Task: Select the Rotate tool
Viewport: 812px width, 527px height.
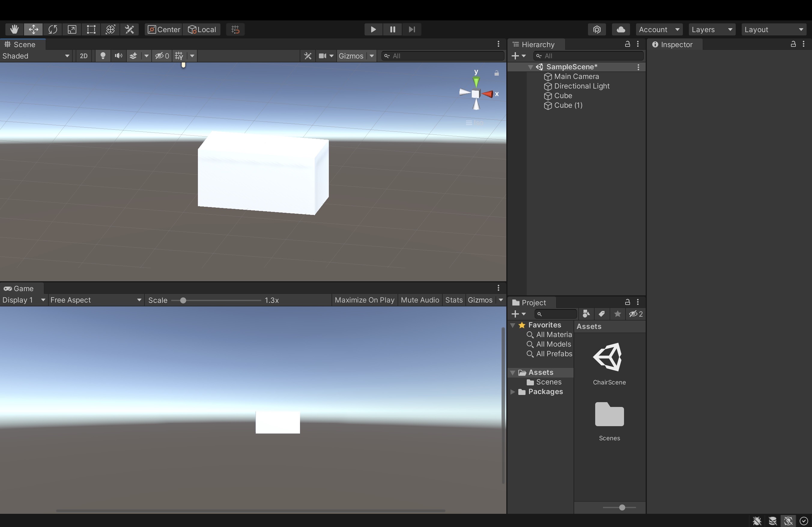Action: pos(53,29)
